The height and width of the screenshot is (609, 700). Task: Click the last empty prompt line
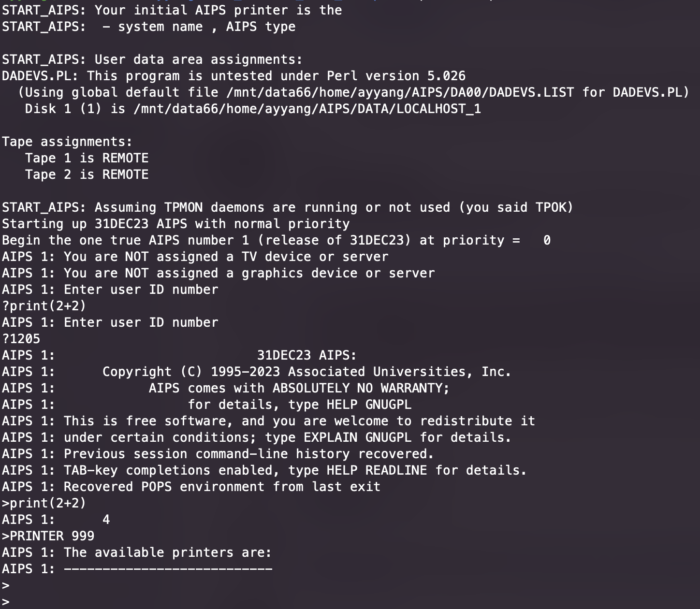coord(6,602)
